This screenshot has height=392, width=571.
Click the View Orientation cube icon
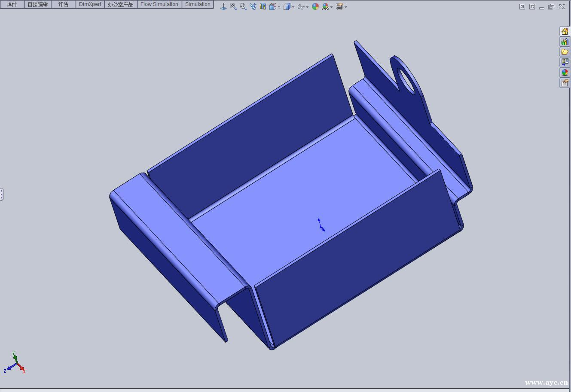pos(272,6)
